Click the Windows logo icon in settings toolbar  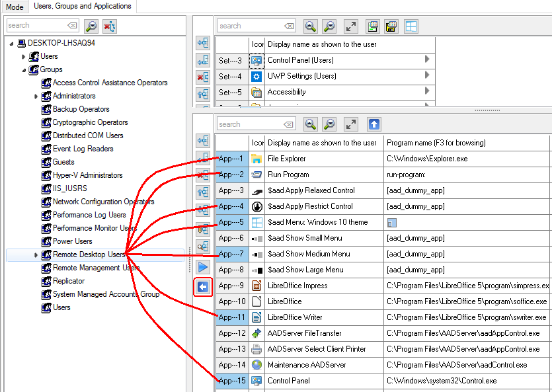411,26
